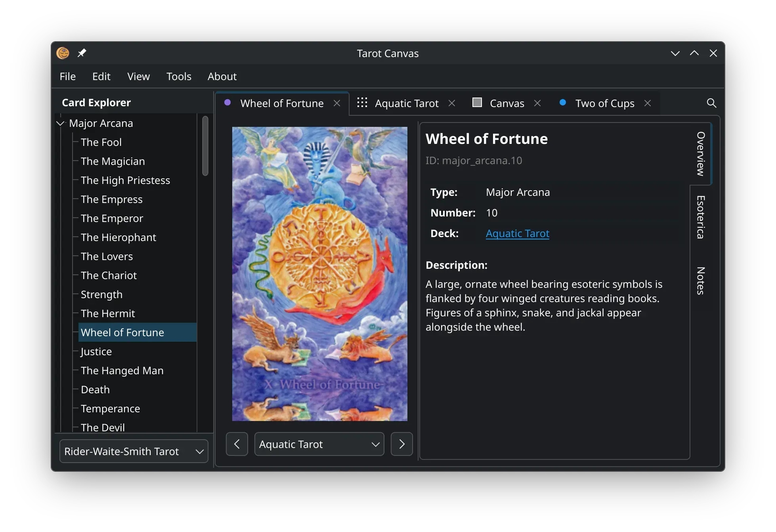Select the Overview side tab

pos(701,154)
